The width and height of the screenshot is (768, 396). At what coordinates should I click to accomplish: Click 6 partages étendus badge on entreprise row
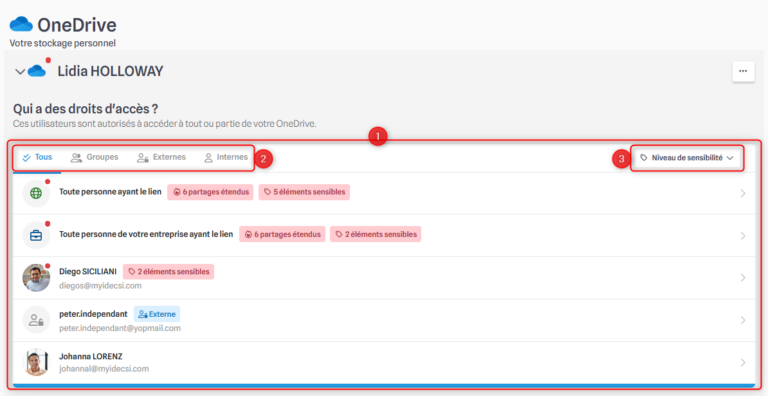pyautogui.click(x=282, y=234)
